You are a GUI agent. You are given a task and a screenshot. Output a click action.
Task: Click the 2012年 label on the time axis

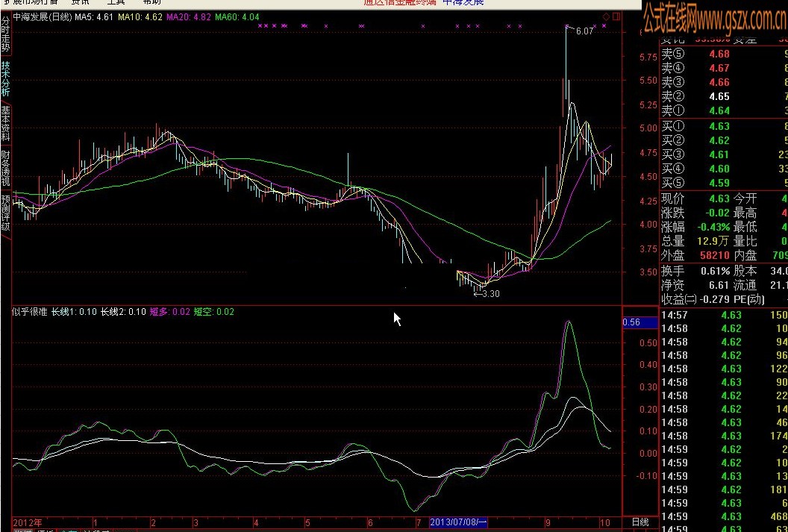click(x=27, y=522)
